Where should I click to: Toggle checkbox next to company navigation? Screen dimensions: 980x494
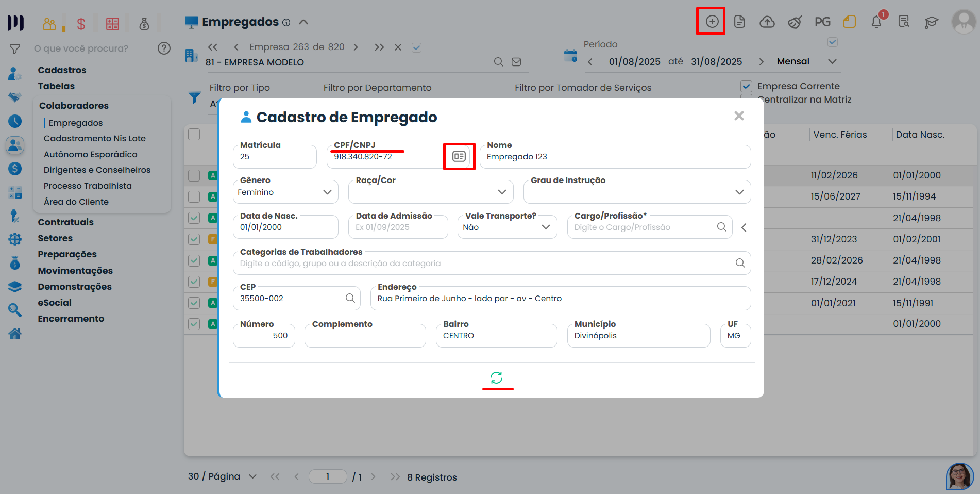click(x=417, y=47)
